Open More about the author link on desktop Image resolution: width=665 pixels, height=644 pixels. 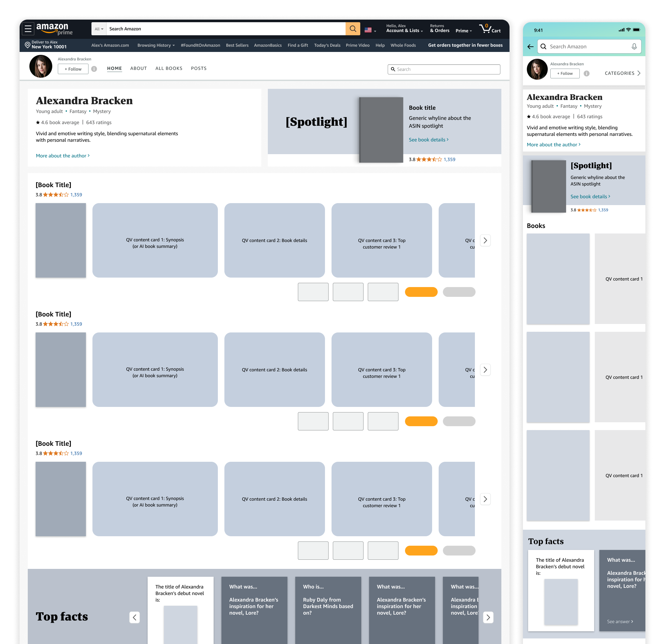[62, 156]
